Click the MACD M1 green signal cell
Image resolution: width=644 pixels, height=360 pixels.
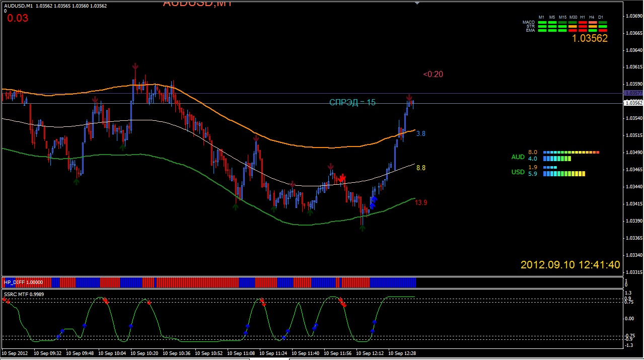point(542,22)
